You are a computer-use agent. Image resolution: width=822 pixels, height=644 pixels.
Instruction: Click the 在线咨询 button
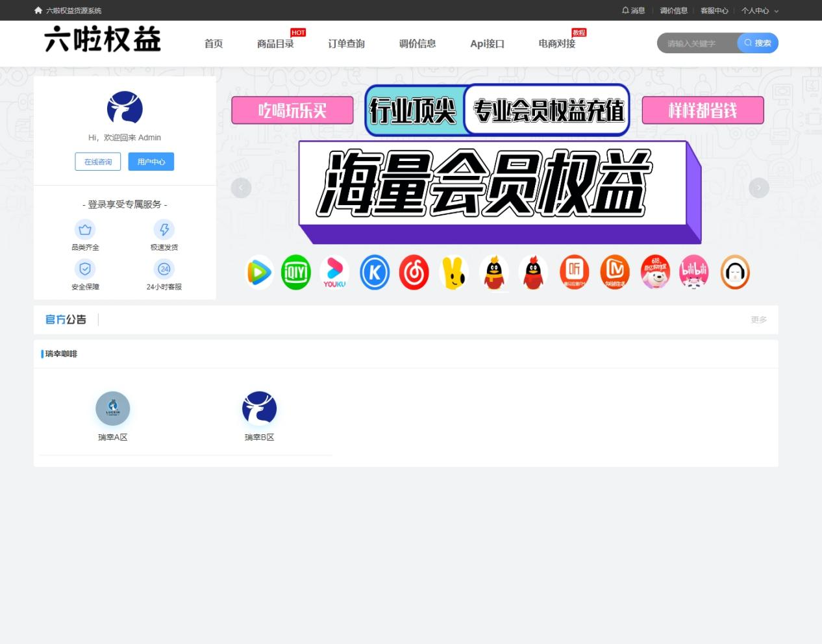pyautogui.click(x=97, y=162)
